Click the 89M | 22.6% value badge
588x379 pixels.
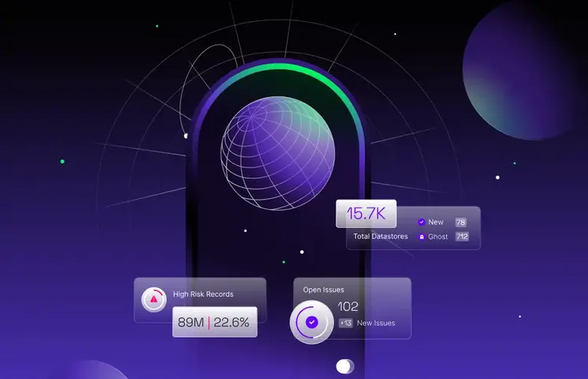coord(214,322)
